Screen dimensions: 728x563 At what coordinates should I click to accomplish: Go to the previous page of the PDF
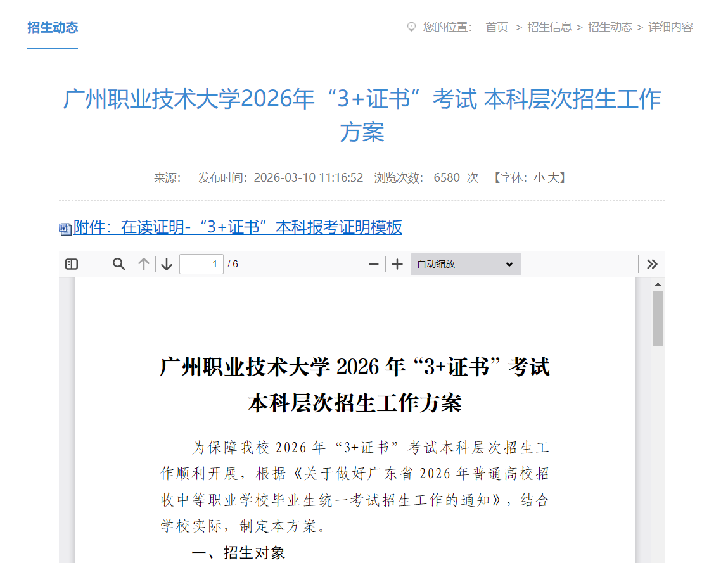tap(143, 264)
